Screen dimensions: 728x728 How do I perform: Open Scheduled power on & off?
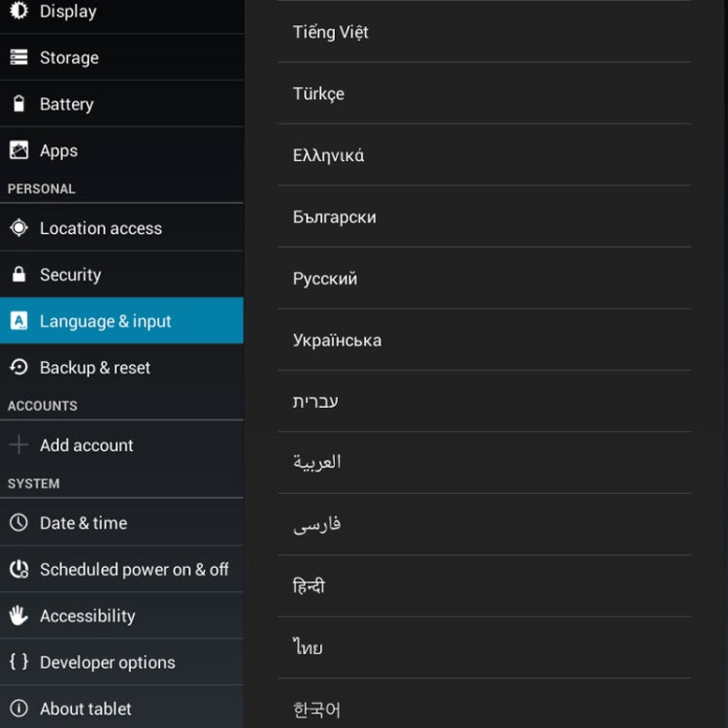(121, 569)
